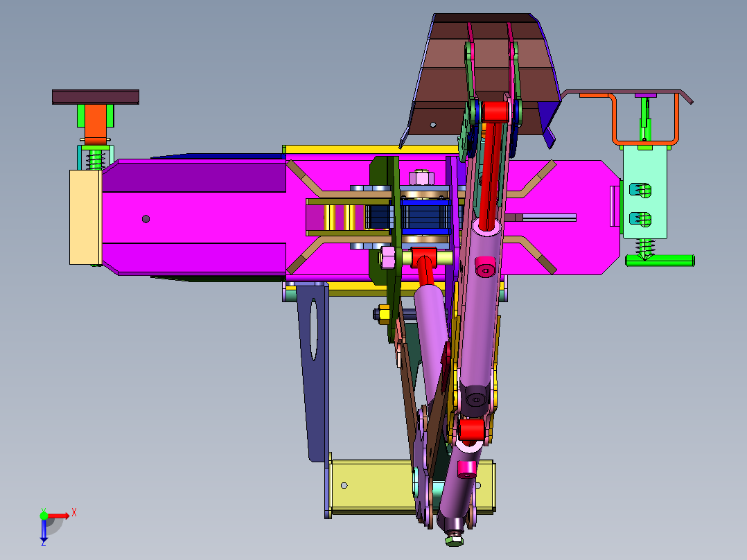The image size is (747, 560).
Task: Click the green origin sphere of the triad
Action: coord(46,516)
